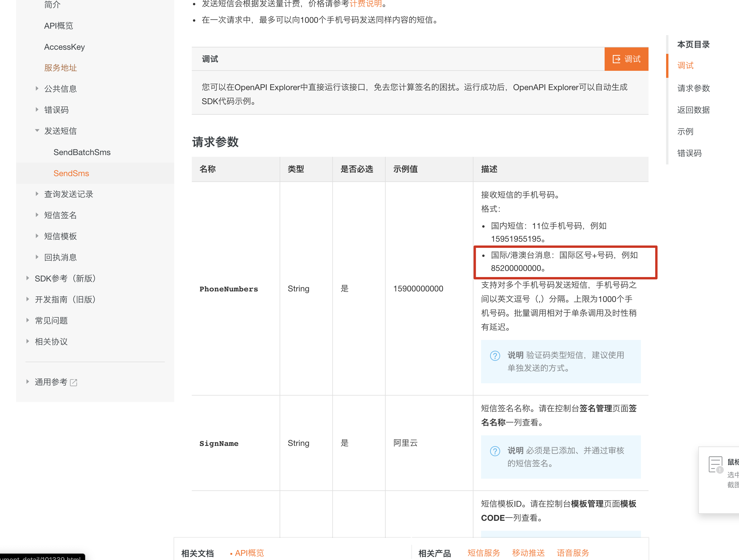739x560 pixels.
Task: Expand the 公共信息 sidebar section
Action: (x=37, y=88)
